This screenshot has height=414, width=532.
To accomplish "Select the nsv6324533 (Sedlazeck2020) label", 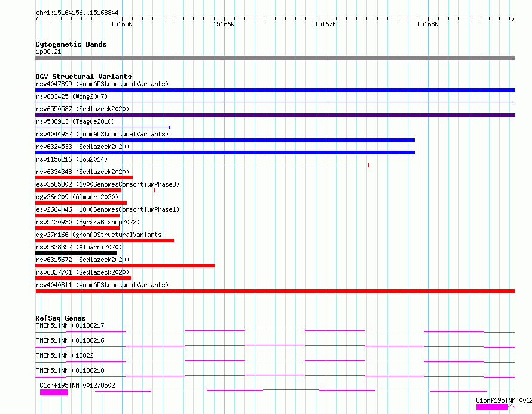I will tap(82, 147).
